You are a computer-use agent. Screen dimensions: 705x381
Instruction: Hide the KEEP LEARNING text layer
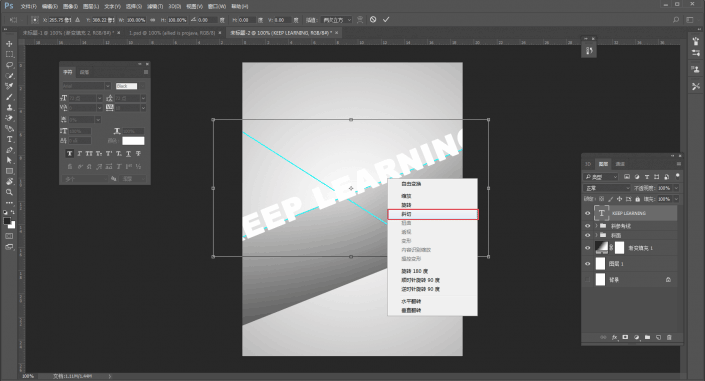tap(587, 213)
